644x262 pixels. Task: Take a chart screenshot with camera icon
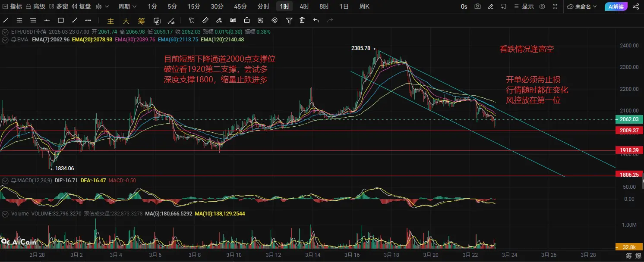tap(477, 6)
